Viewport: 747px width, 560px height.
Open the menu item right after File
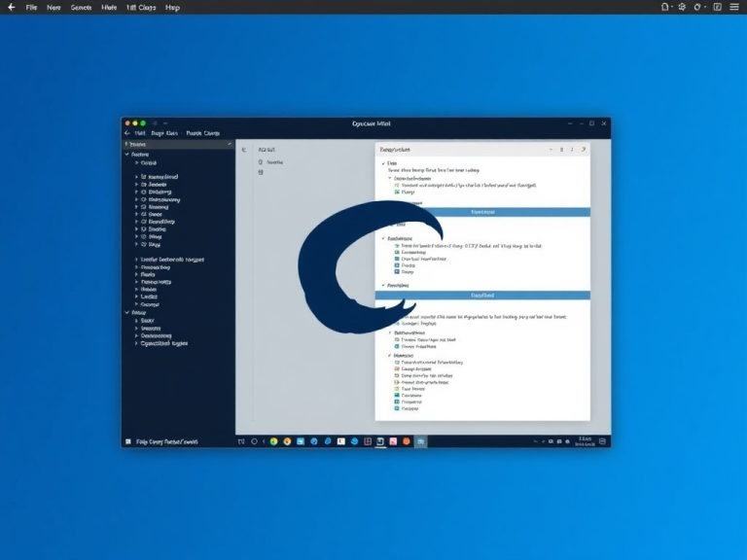coord(53,8)
